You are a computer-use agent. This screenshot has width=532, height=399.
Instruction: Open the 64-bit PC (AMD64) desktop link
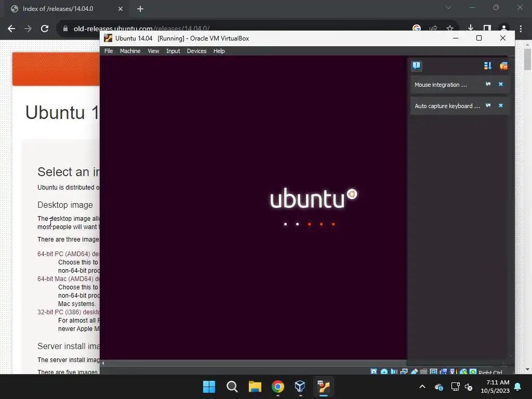(69, 254)
